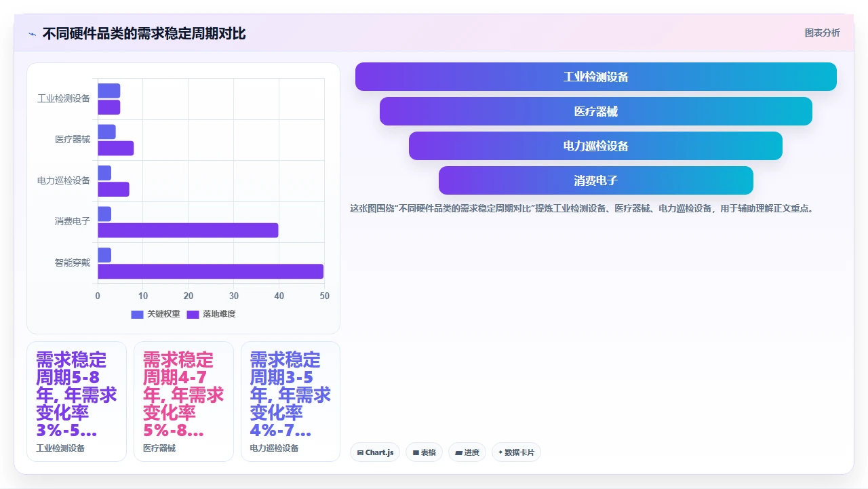Click the 智能穿戴 关键权重 bar

(104, 255)
